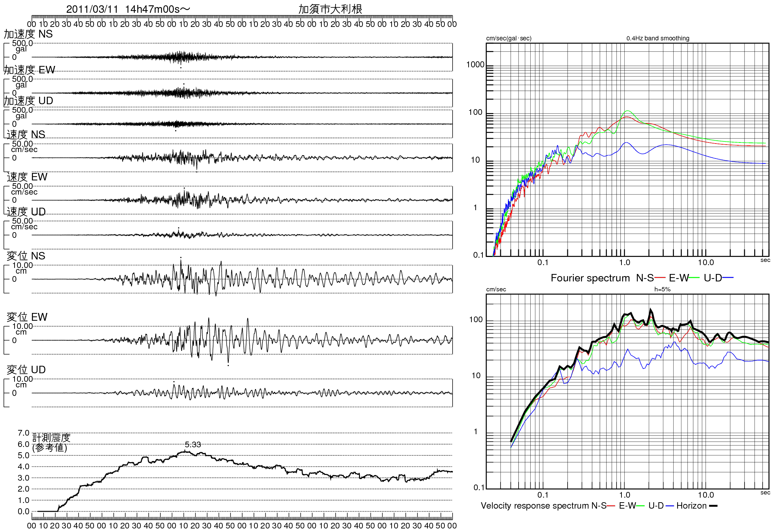The width and height of the screenshot is (774, 532).
Task: Click the blue U-D Fourier legend line
Action: [728, 278]
